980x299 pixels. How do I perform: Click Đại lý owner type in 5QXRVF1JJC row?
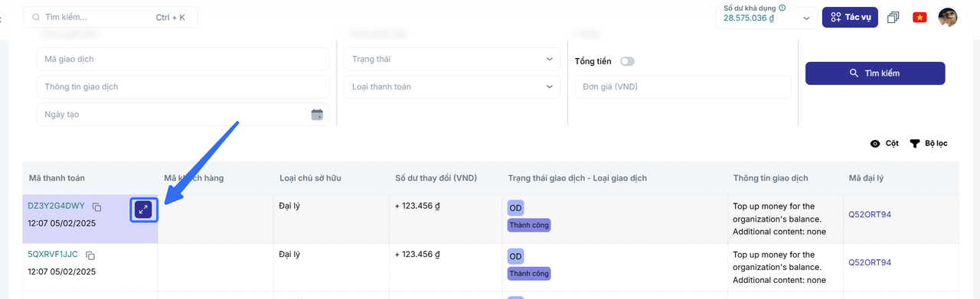[x=290, y=254]
